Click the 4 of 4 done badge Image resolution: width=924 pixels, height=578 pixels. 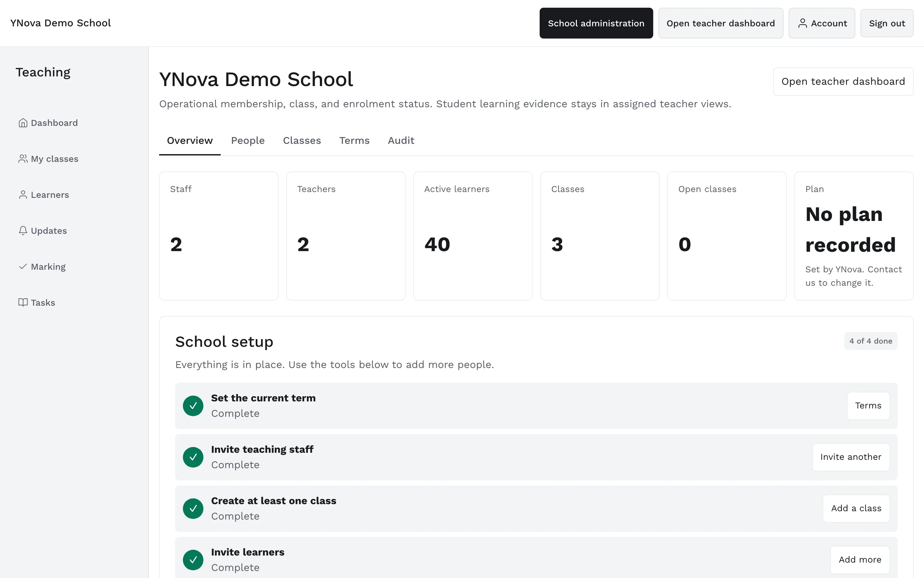coord(870,341)
